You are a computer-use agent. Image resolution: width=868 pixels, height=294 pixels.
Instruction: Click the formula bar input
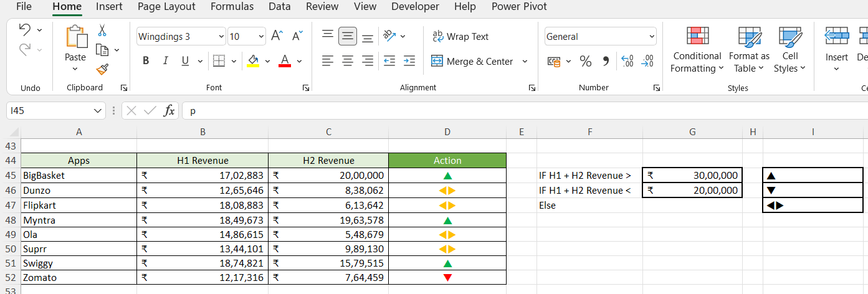tap(525, 111)
